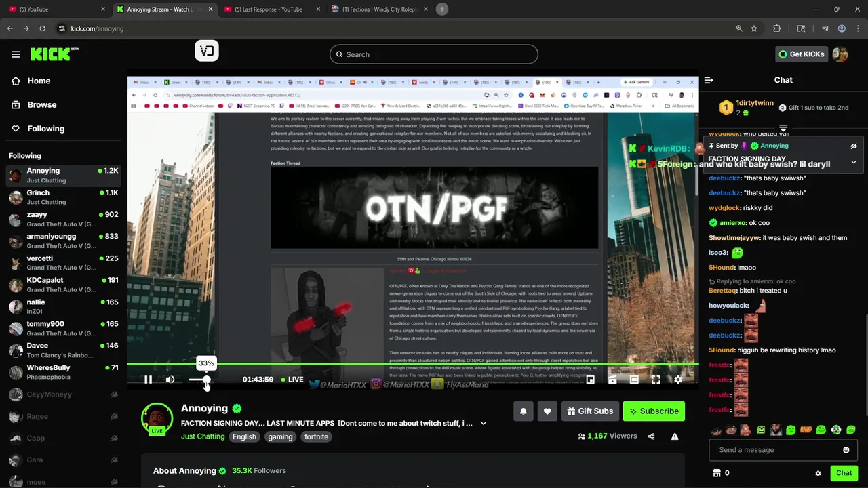The width and height of the screenshot is (868, 488).
Task: Open chat settings gear
Action: 818,473
